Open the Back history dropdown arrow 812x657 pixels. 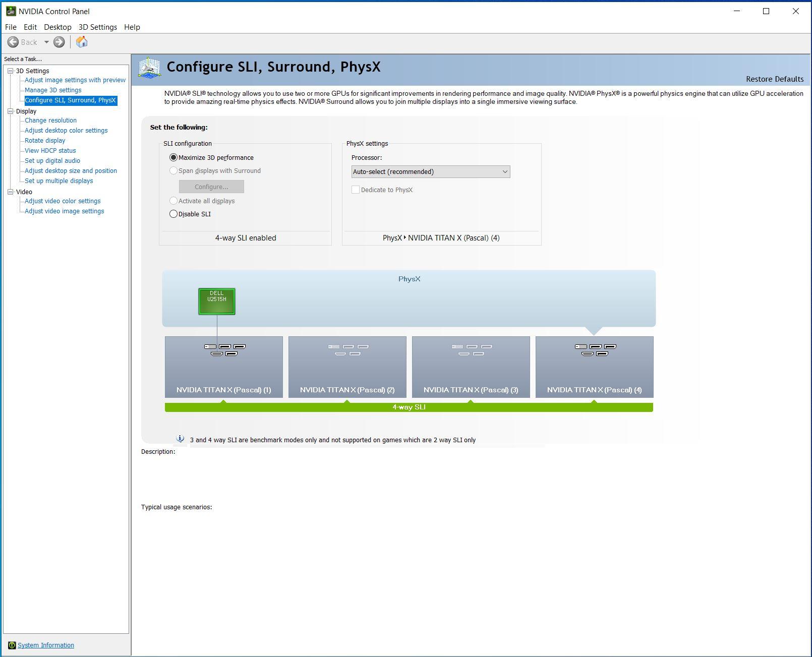pyautogui.click(x=46, y=42)
